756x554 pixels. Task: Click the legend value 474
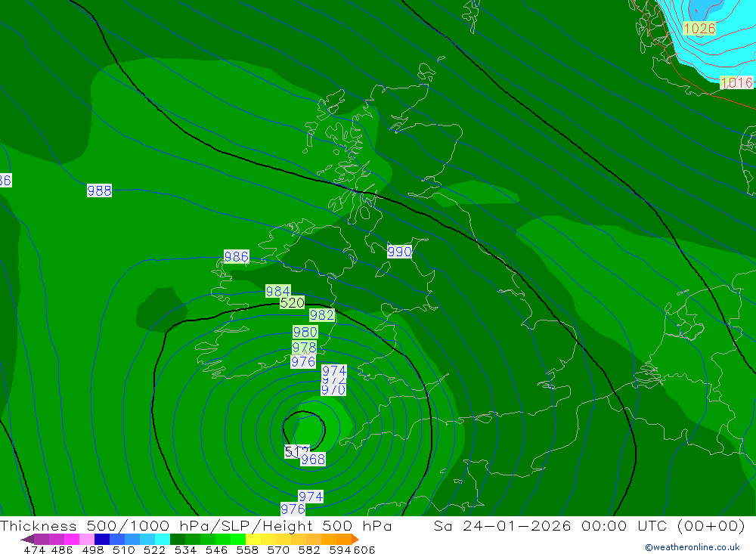pyautogui.click(x=34, y=550)
